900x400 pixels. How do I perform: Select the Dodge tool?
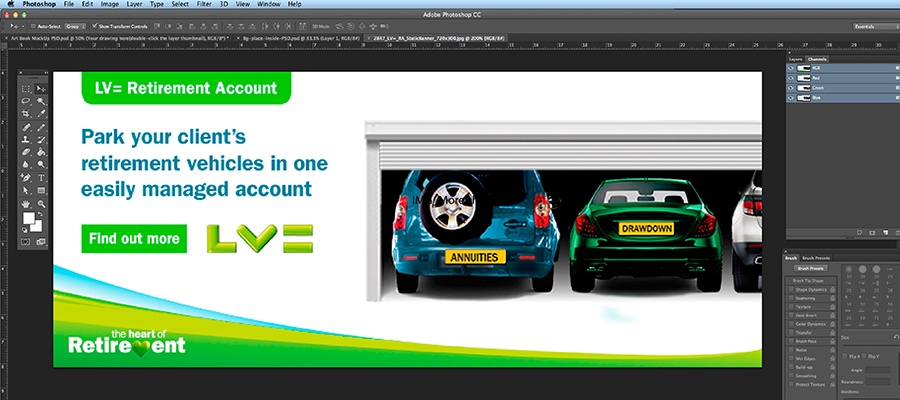pos(41,165)
